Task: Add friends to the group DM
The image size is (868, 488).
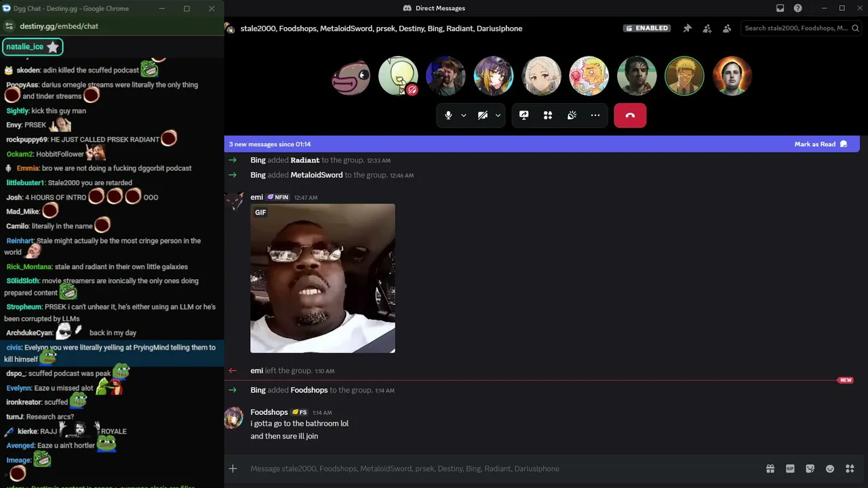Action: coord(707,28)
